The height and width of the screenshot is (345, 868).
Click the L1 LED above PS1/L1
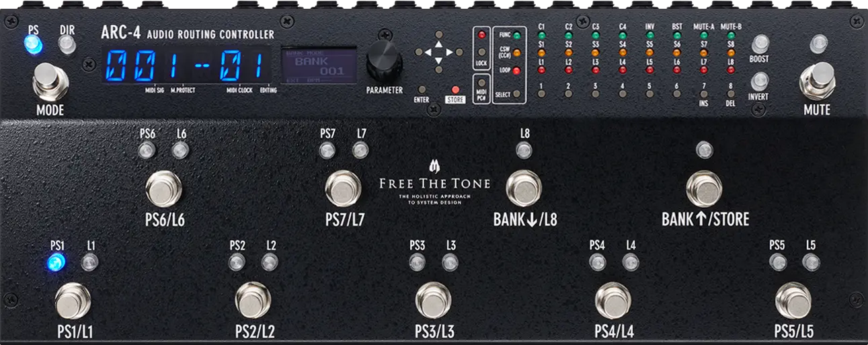89,262
